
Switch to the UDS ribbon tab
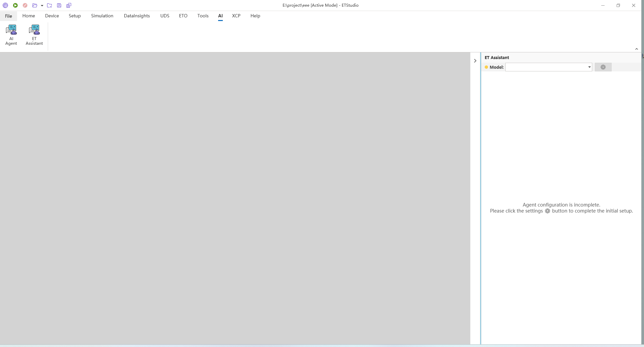165,16
